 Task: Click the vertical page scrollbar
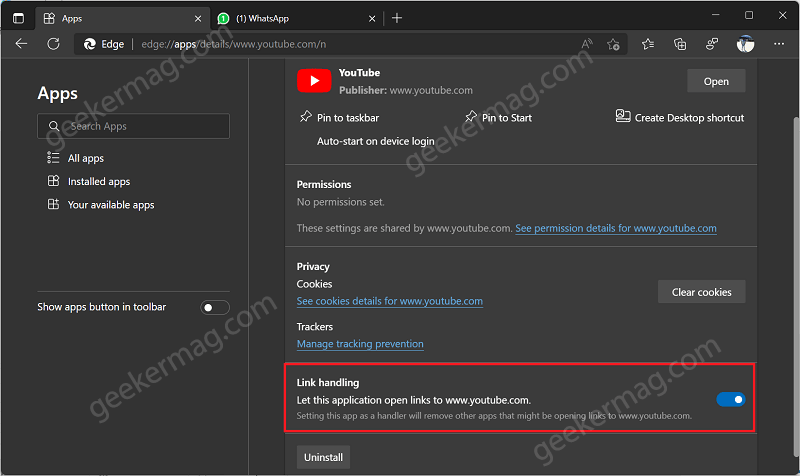click(796, 286)
